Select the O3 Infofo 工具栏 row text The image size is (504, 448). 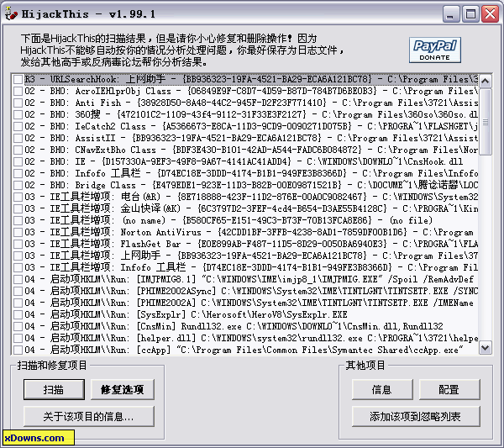point(251,267)
